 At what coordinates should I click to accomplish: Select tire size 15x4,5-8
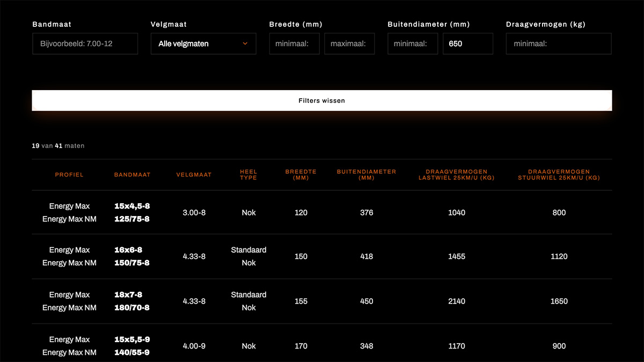132,206
